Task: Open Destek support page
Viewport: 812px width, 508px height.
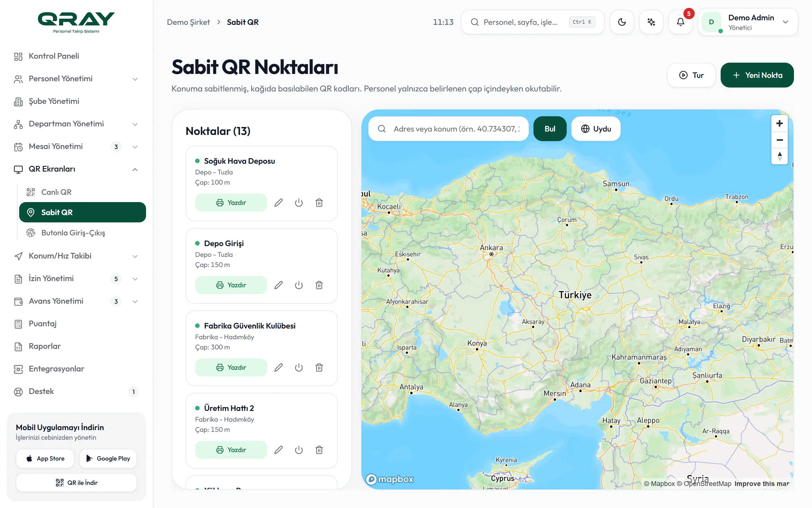Action: click(x=76, y=391)
